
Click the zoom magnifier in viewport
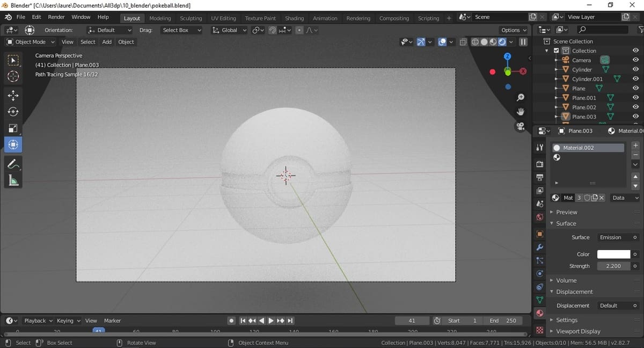click(520, 97)
